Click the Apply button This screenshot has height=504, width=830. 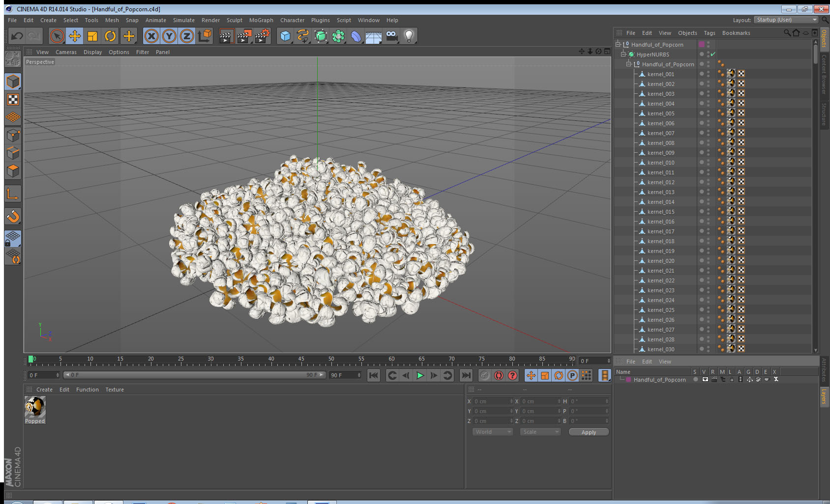(589, 432)
